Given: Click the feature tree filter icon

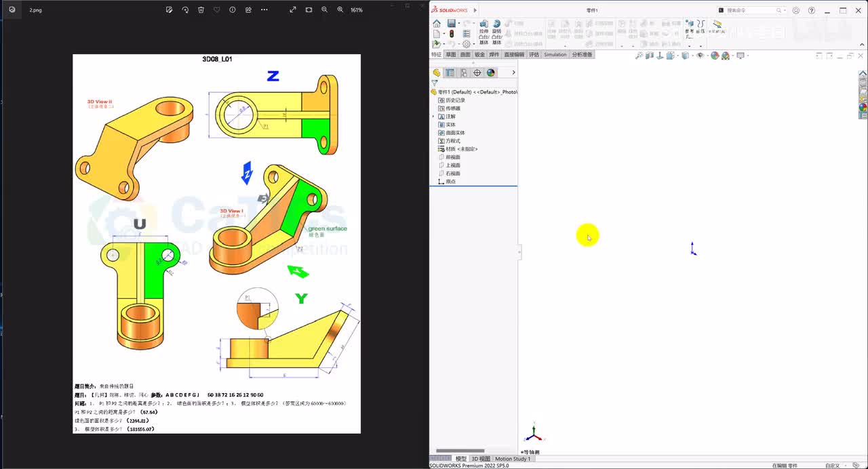Looking at the screenshot, I should pos(435,83).
